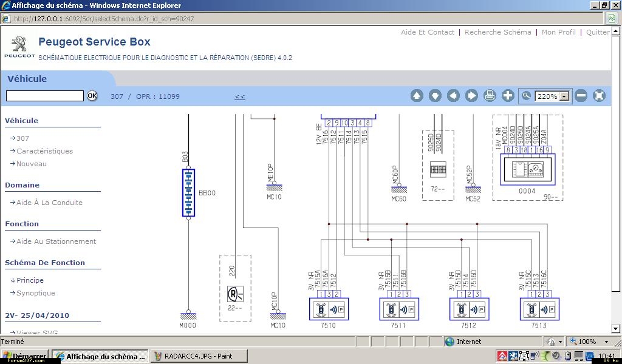
Task: Open the Démarrer start menu
Action: 24,356
